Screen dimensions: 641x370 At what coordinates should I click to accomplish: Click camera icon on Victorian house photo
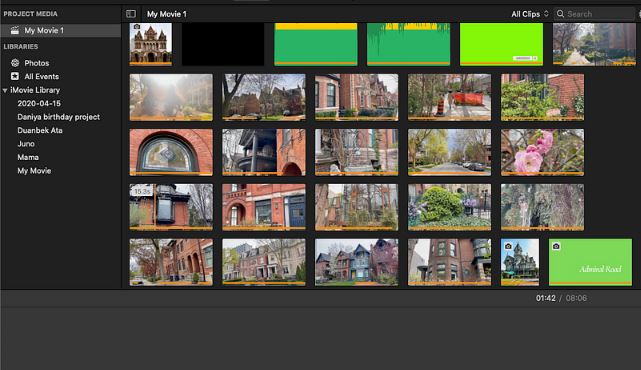(508, 246)
